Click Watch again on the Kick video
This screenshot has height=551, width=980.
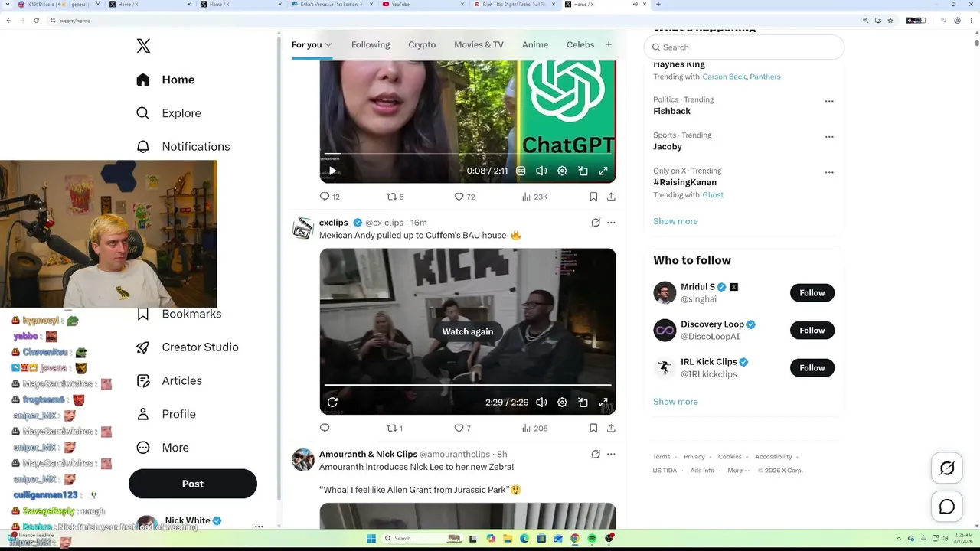[x=468, y=331]
